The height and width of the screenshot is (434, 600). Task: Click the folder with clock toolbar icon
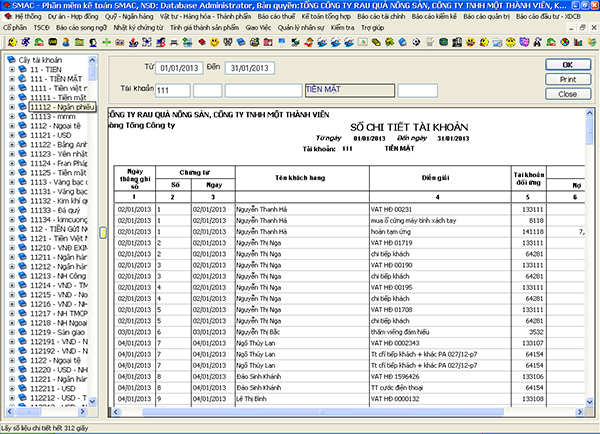point(497,42)
